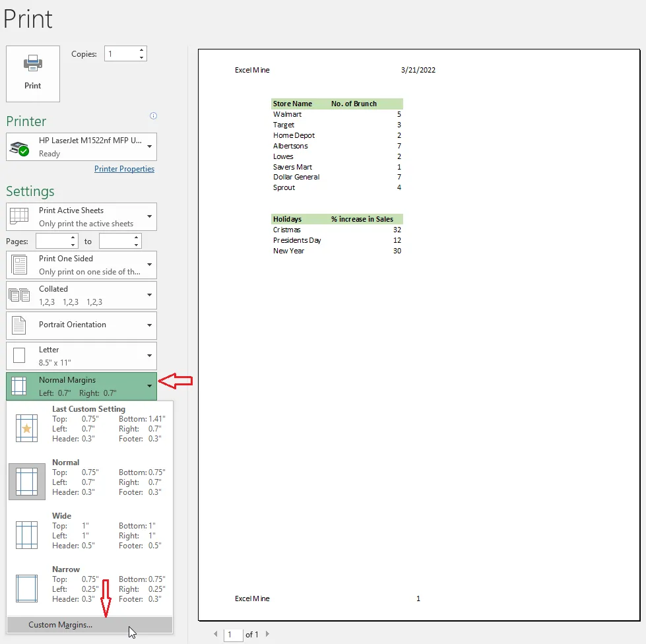646x644 pixels.
Task: Click the printer info icon
Action: click(153, 115)
